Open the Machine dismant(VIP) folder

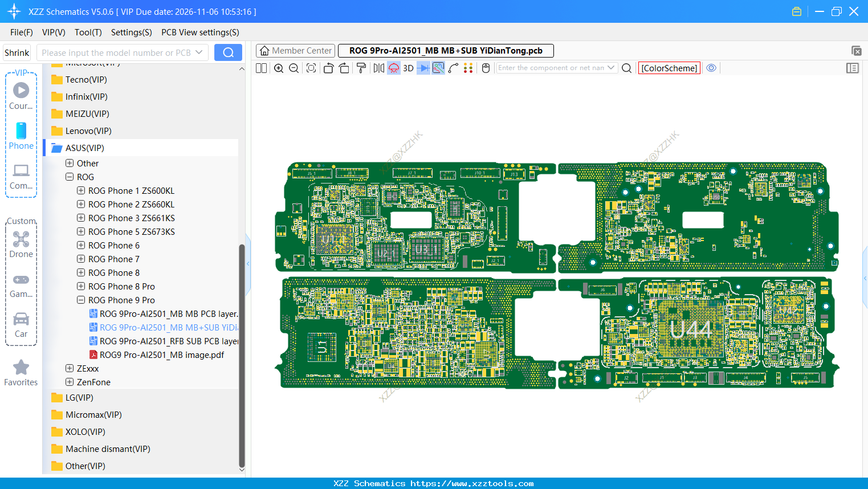point(108,449)
